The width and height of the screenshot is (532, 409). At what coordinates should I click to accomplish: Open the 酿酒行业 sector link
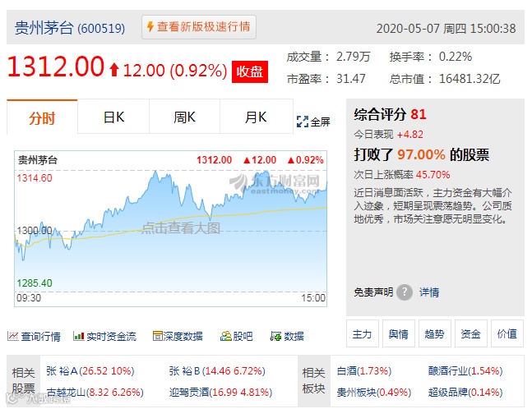tap(465, 371)
